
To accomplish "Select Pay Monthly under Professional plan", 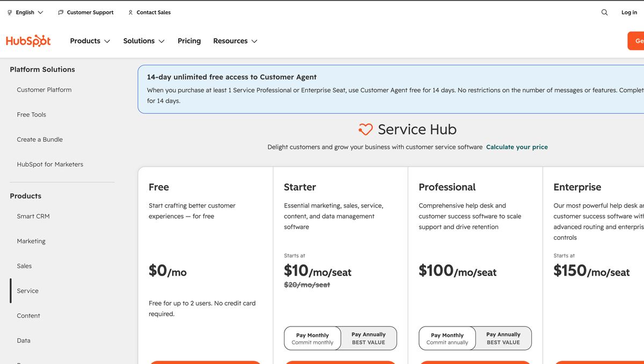I will [x=447, y=338].
